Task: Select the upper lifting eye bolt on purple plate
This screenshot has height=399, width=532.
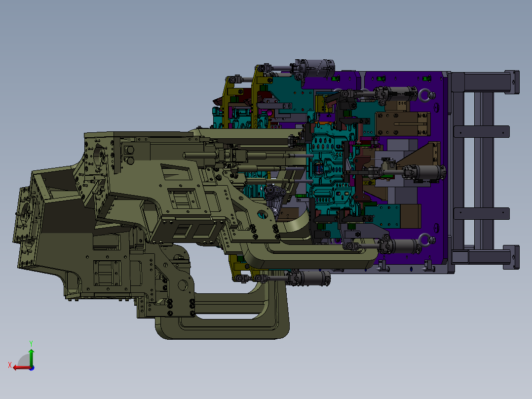Action: pyautogui.click(x=426, y=95)
